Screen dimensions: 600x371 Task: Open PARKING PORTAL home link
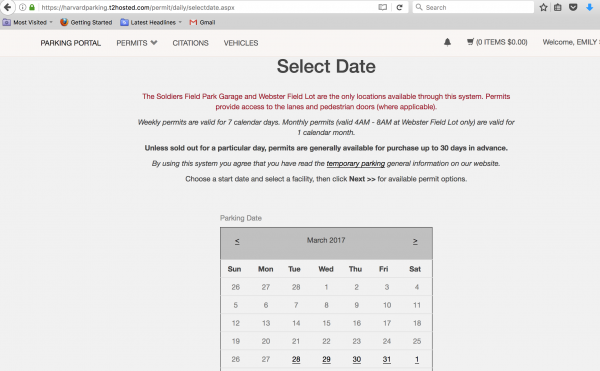click(x=70, y=43)
